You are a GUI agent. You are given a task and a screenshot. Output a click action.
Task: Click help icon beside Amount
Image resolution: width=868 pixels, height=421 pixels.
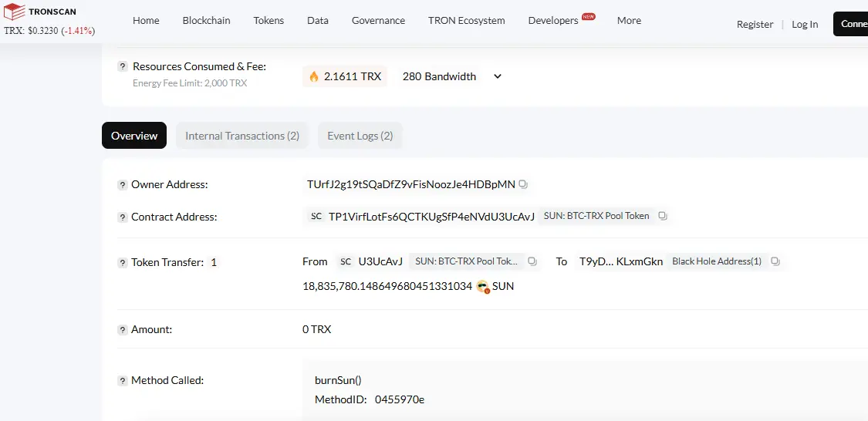pos(123,330)
